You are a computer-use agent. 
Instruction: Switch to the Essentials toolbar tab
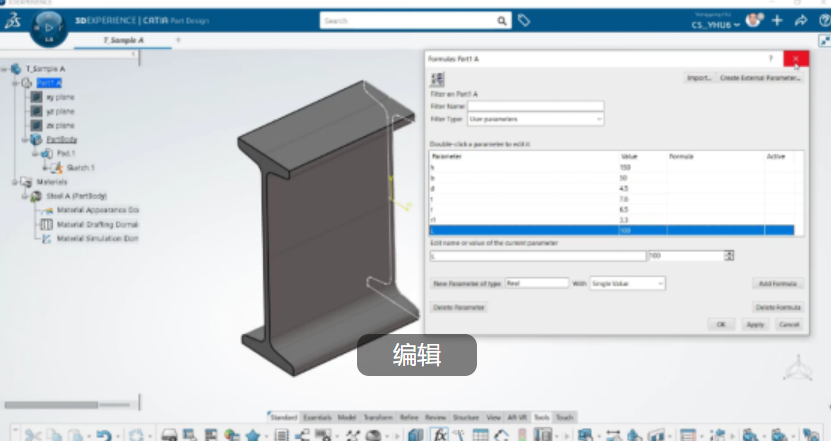[x=317, y=418]
